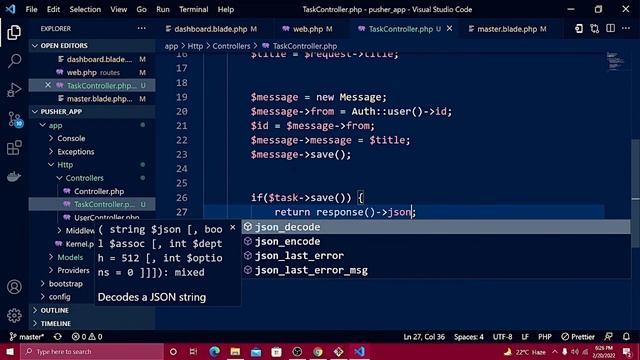The height and width of the screenshot is (360, 640).
Task: Open the Source Control view
Action: (15, 119)
